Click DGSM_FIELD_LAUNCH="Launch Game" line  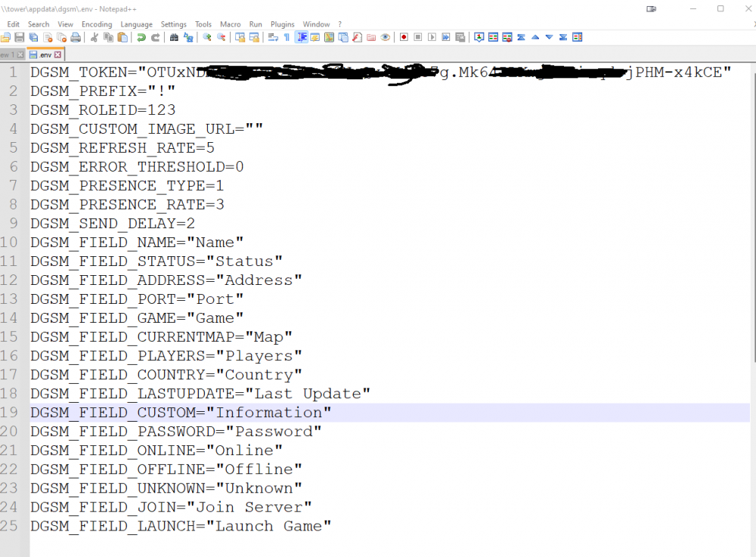pos(181,526)
